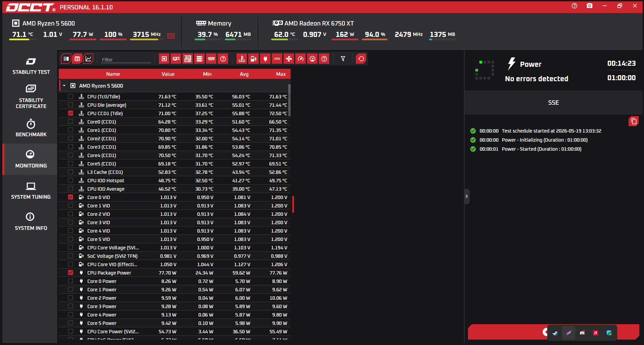This screenshot has width=644, height=345.
Task: Open AMD Software from the tray popup
Action: point(596,333)
